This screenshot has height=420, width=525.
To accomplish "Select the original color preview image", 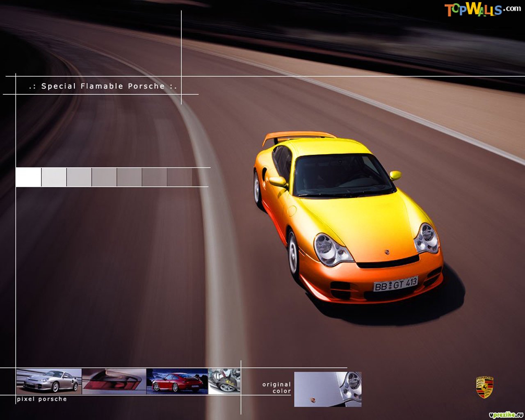I will coord(328,389).
